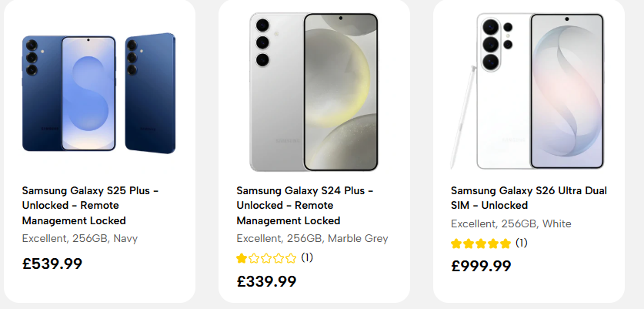Open the Samsung Galaxy S24 Plus product image
The height and width of the screenshot is (309, 644).
coord(314,92)
